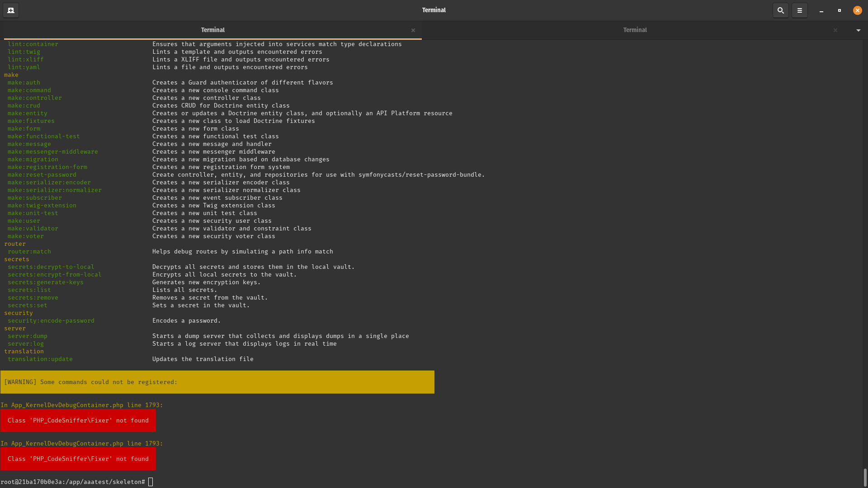Image resolution: width=868 pixels, height=488 pixels.
Task: Click the make:fixtures command text
Action: point(31,121)
